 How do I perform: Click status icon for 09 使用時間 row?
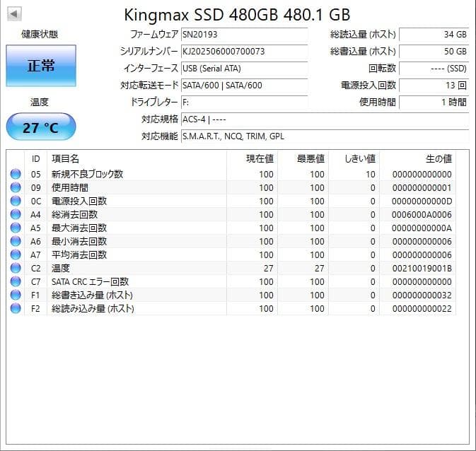[x=16, y=187]
